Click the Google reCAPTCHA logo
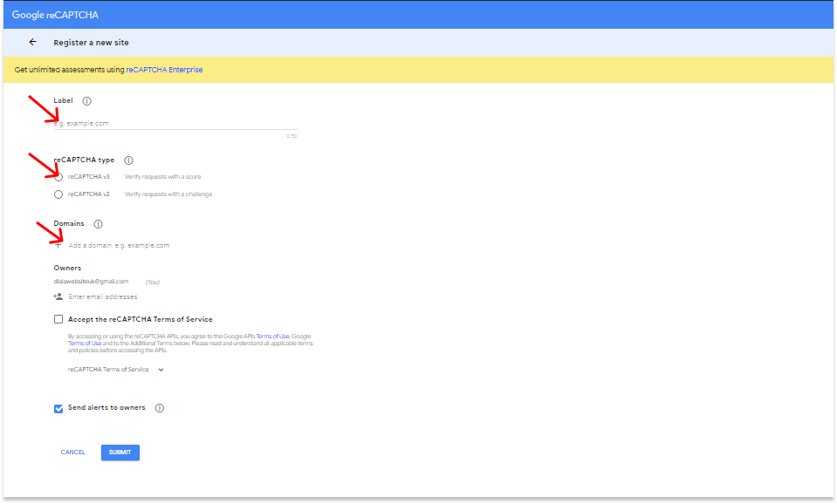 point(56,15)
